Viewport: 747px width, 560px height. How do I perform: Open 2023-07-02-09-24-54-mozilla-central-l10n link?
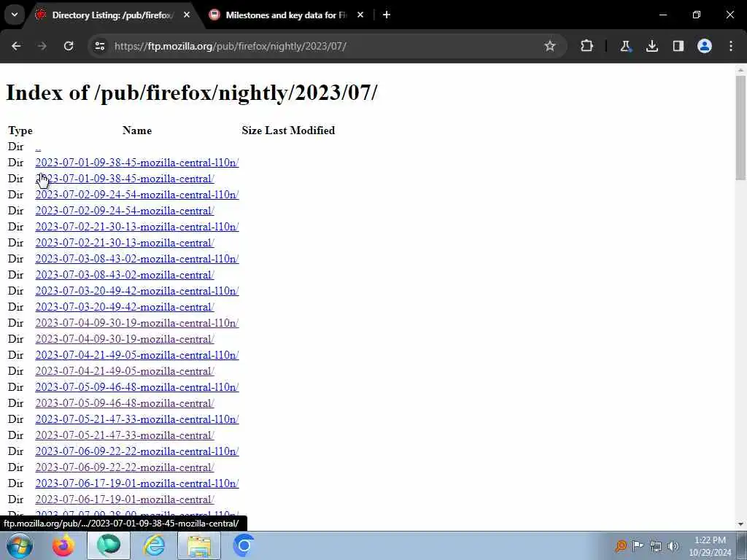tap(136, 195)
